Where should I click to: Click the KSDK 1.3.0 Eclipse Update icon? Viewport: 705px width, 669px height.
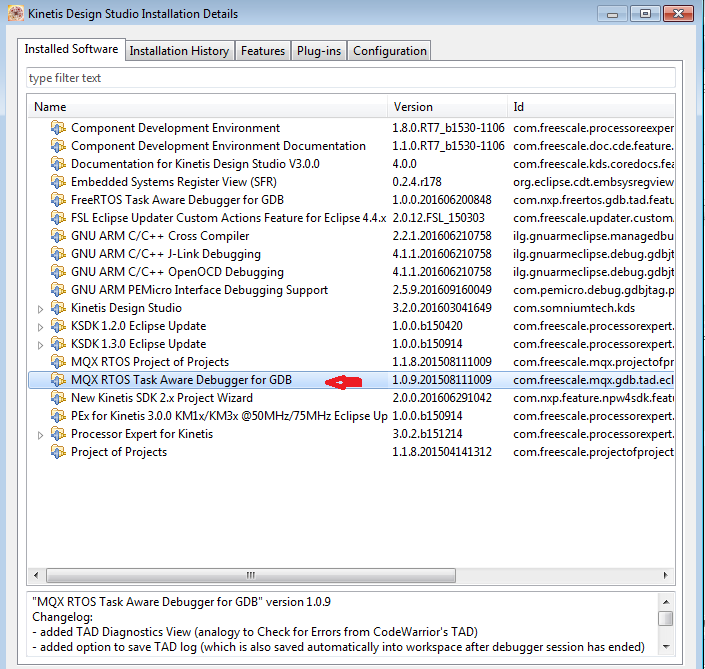click(x=58, y=344)
